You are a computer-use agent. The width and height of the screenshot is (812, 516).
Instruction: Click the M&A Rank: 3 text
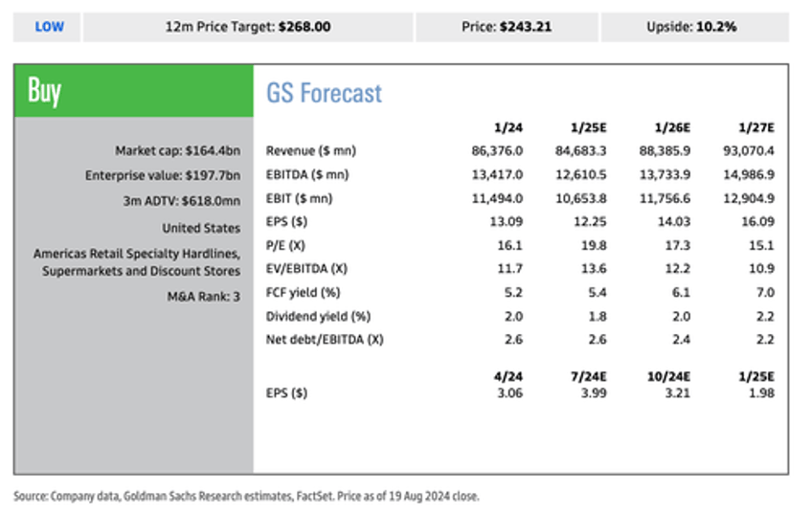coord(203,297)
